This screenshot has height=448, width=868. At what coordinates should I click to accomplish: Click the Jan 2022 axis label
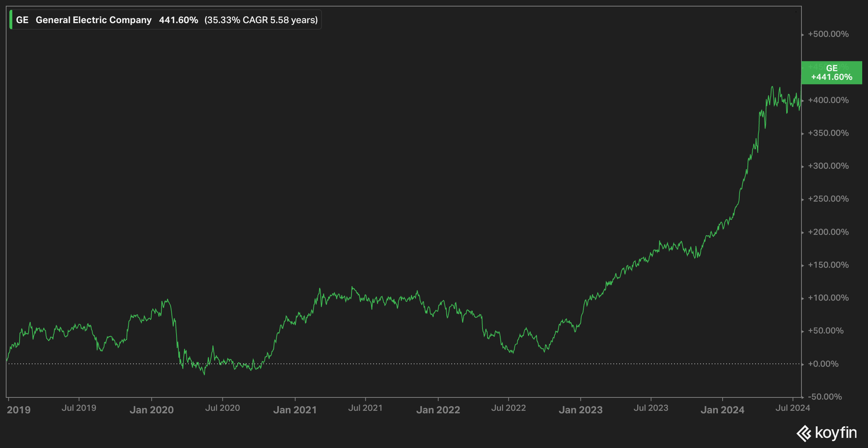click(x=438, y=410)
